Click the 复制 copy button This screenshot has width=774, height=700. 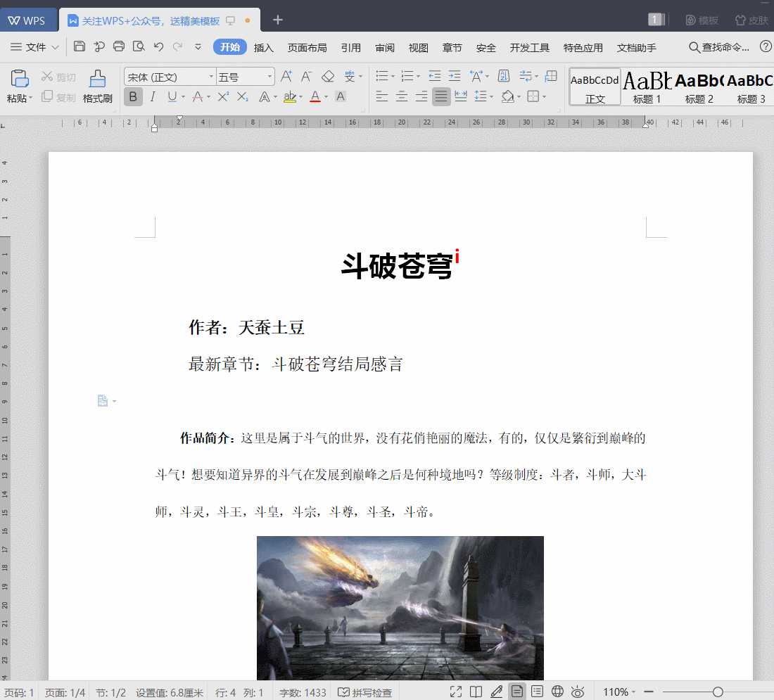(58, 97)
